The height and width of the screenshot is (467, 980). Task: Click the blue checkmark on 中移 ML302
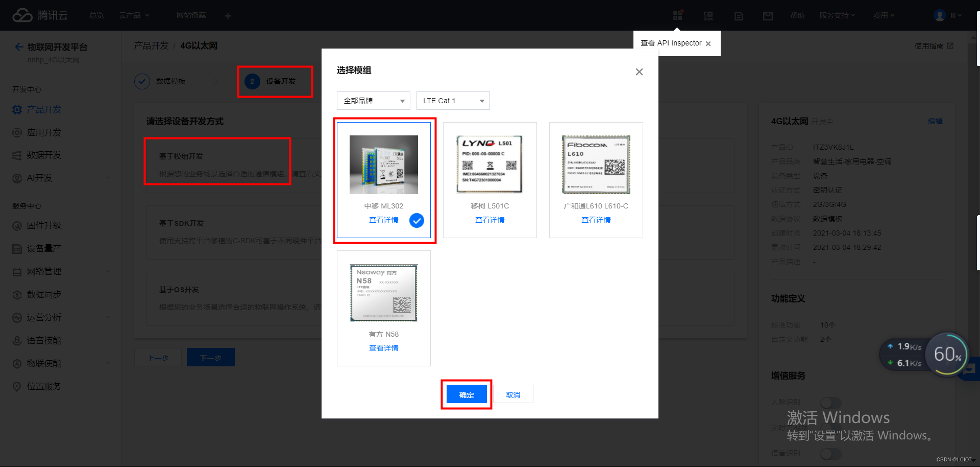(416, 220)
